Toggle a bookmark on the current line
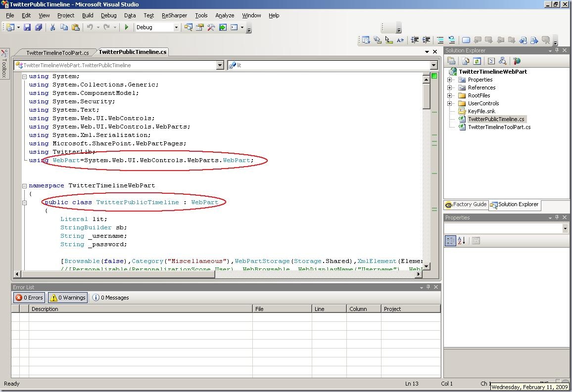 coord(466,40)
